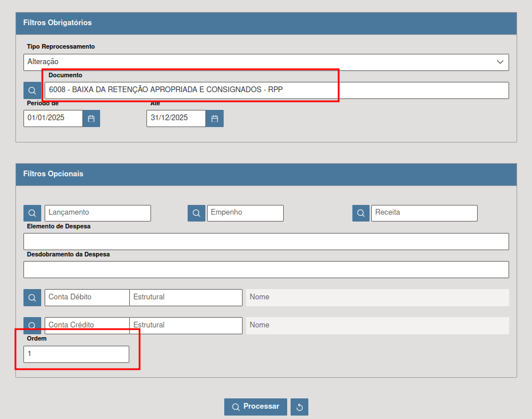Click the search icon next to Empenho

point(196,213)
